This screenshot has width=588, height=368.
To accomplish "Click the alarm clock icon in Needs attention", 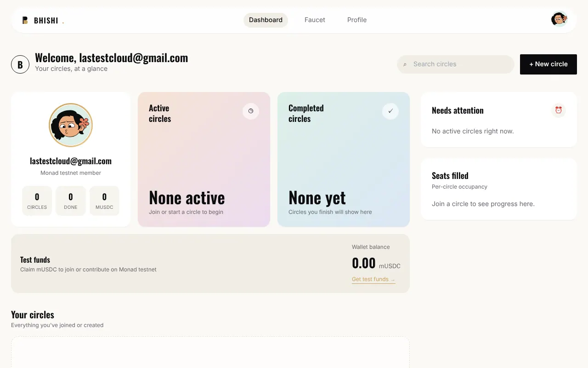I will [559, 110].
